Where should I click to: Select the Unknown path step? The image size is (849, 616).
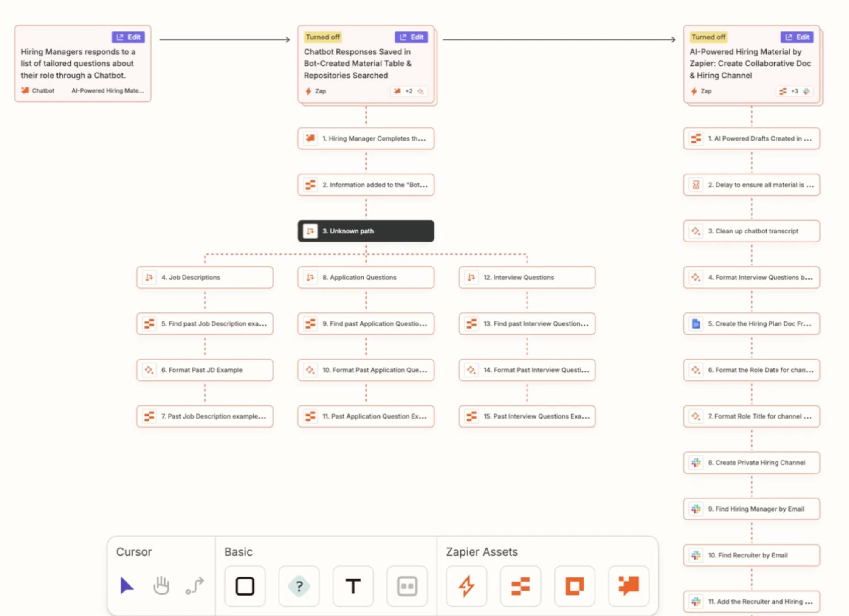point(365,231)
